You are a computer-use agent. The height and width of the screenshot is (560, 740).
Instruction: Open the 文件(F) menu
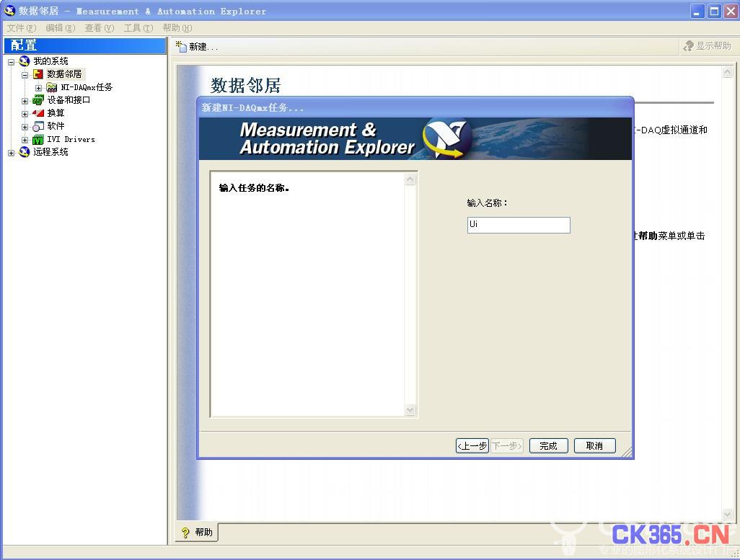click(21, 28)
